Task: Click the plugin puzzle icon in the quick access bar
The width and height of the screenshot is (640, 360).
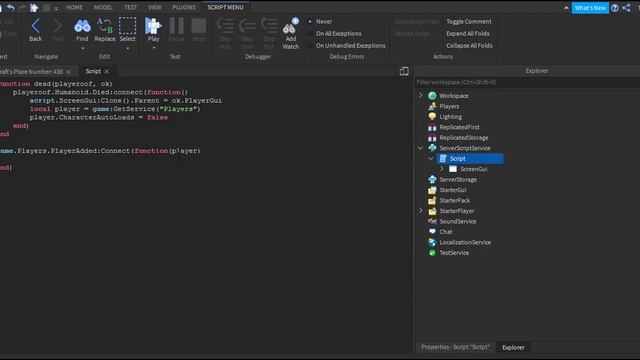Action: coord(34,7)
